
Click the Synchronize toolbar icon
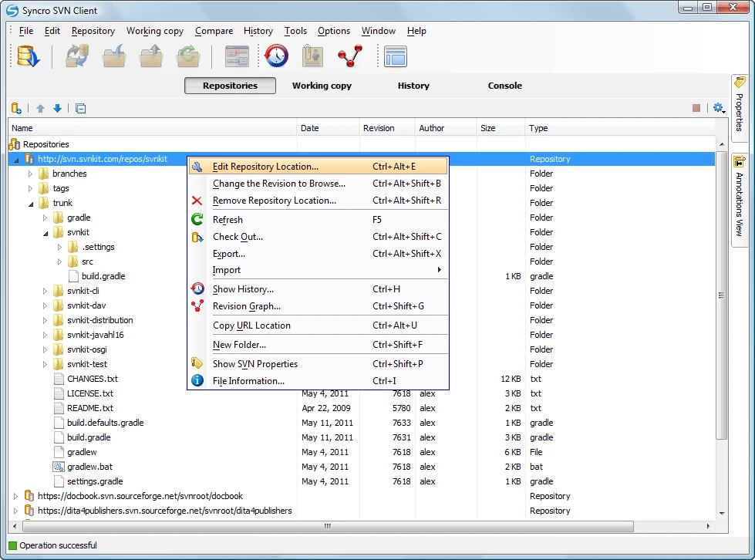coord(76,56)
